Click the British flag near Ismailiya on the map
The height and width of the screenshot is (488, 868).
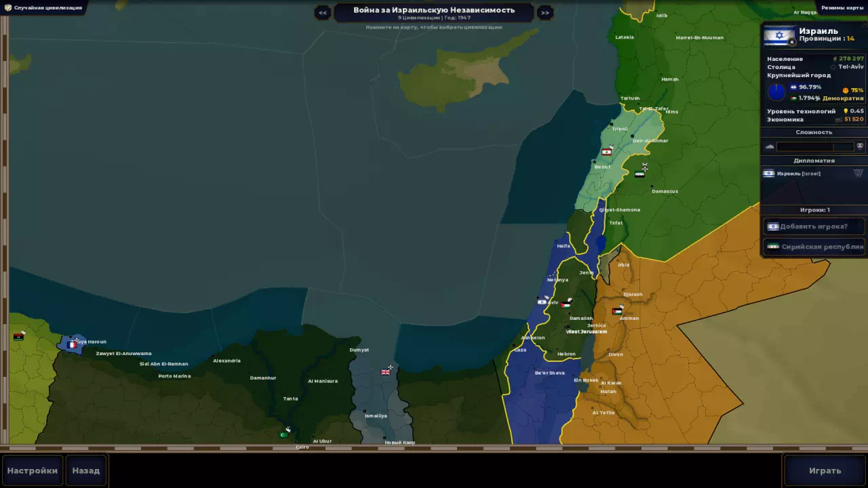pos(386,371)
